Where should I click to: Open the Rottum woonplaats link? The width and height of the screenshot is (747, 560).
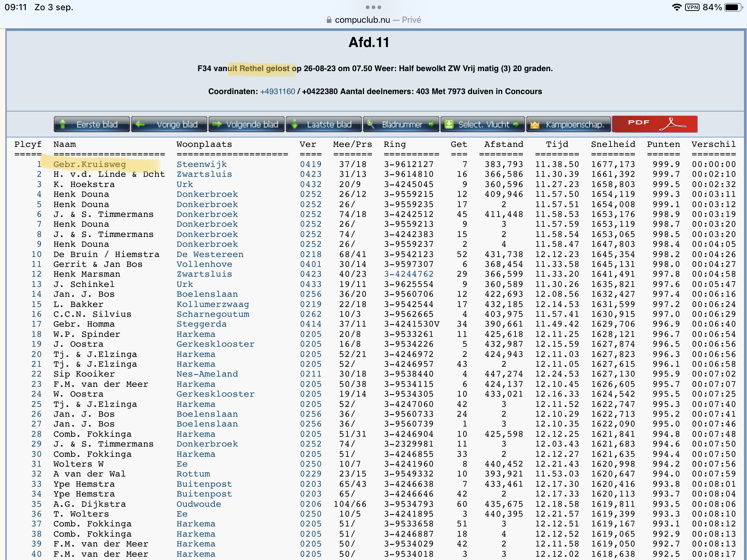coord(193,474)
